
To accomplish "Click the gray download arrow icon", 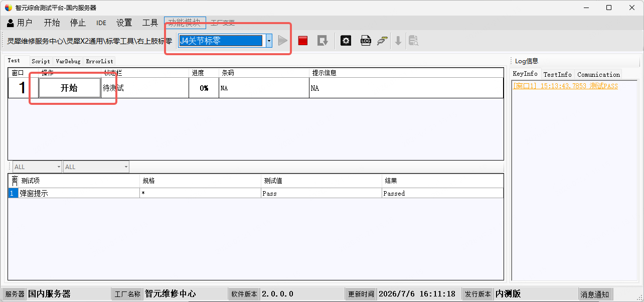I will tap(398, 41).
